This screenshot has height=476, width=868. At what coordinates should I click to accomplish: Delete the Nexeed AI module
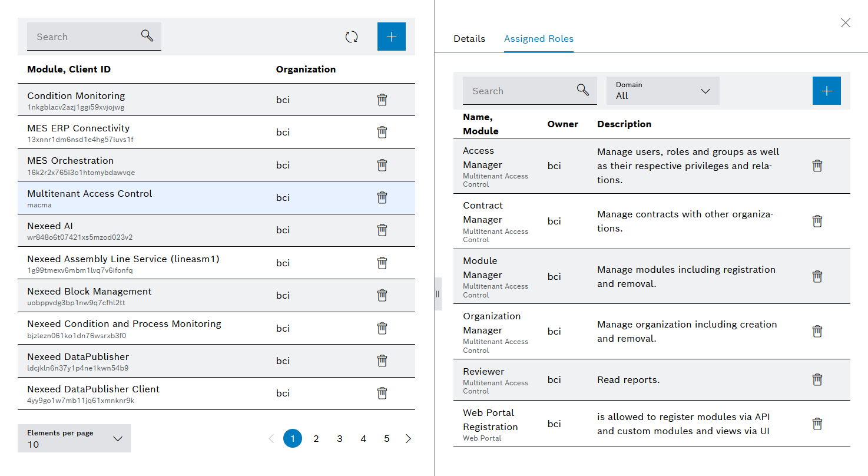point(382,230)
